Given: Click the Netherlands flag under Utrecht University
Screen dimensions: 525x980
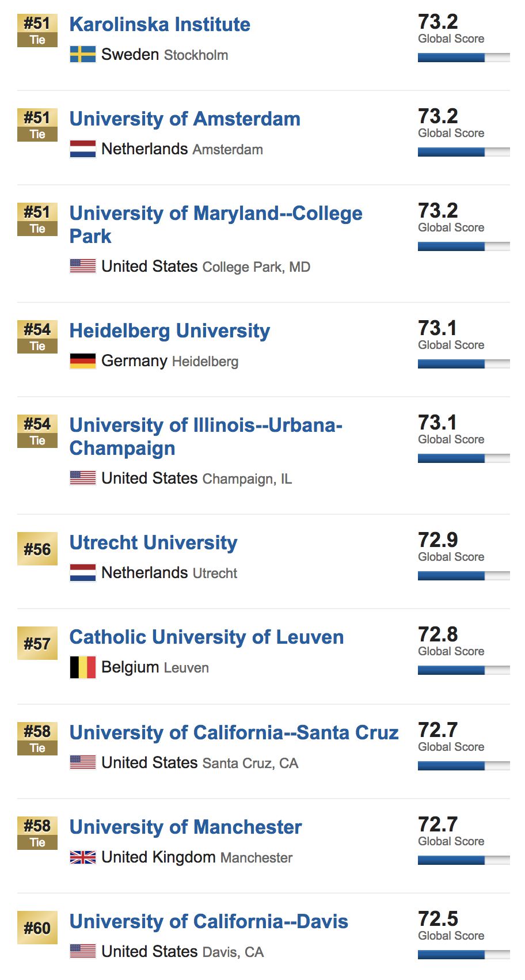Looking at the screenshot, I should tap(82, 573).
